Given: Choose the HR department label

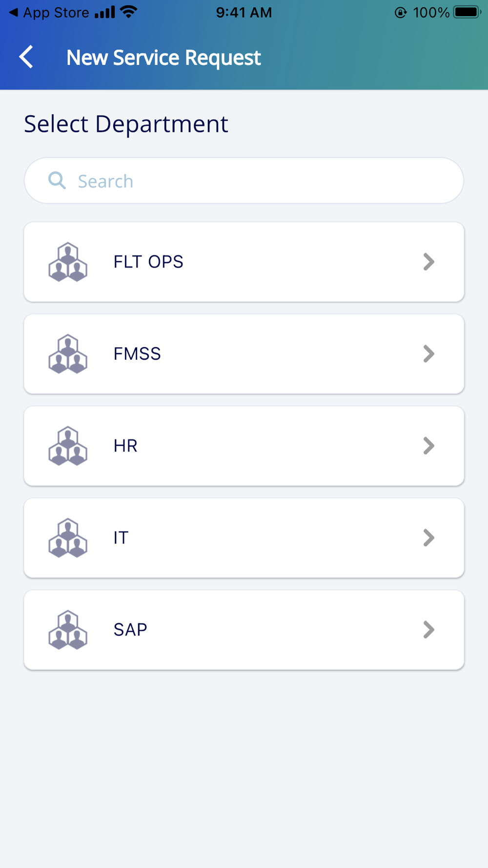Looking at the screenshot, I should 125,446.
